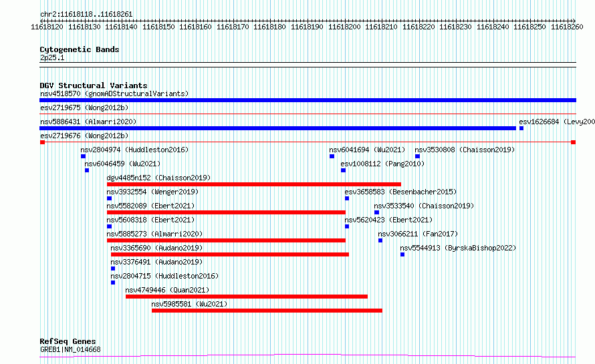Click ruler position 11618250

pos(529,27)
